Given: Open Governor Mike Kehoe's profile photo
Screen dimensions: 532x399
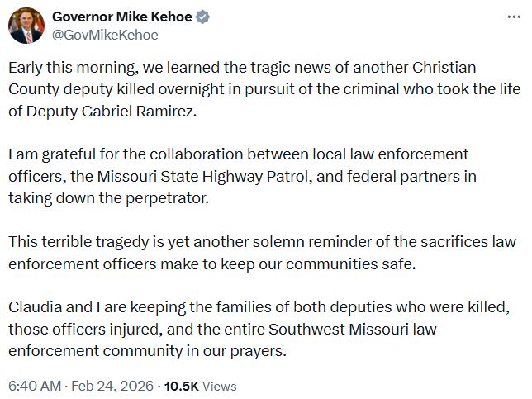Looking at the screenshot, I should coord(26,26).
